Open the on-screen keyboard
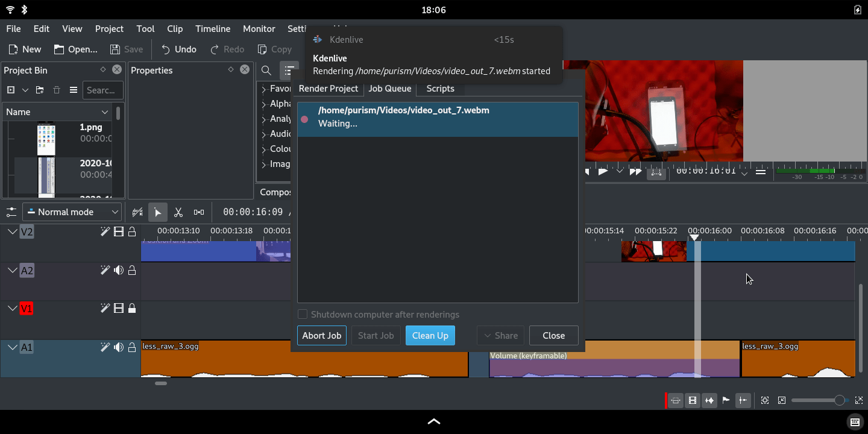The width and height of the screenshot is (868, 434). coord(854,421)
